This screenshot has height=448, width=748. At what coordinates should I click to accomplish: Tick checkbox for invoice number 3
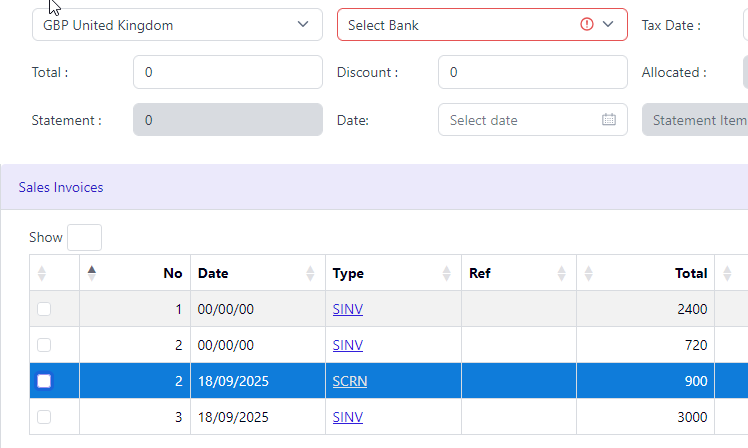44,417
